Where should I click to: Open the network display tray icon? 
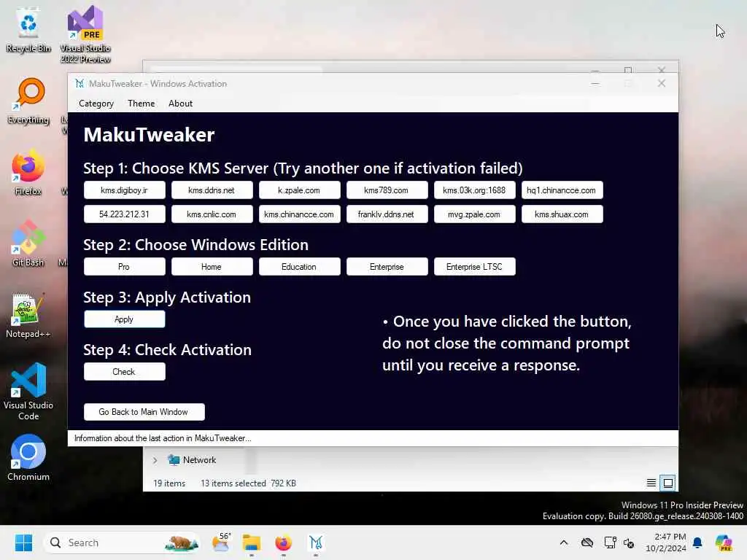pos(610,542)
